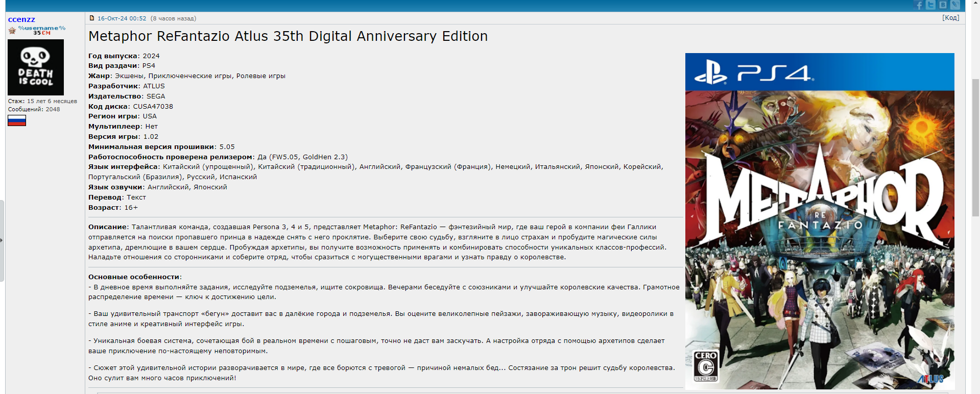Click the '(FW5.05, GoldHen 2.3)' text
The width and height of the screenshot is (980, 394).
tap(308, 157)
